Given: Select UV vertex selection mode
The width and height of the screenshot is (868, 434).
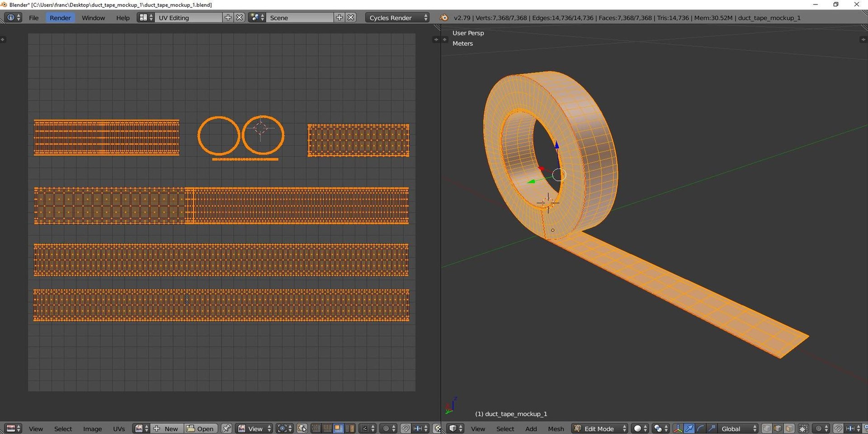Looking at the screenshot, I should pos(316,429).
